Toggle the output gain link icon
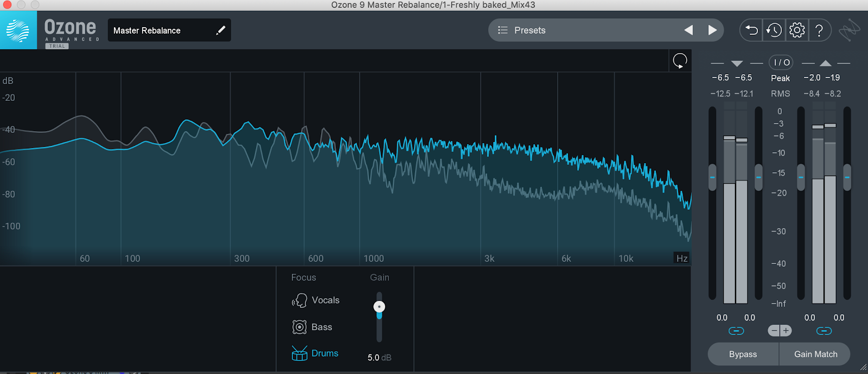Image resolution: width=868 pixels, height=374 pixels. tap(824, 331)
